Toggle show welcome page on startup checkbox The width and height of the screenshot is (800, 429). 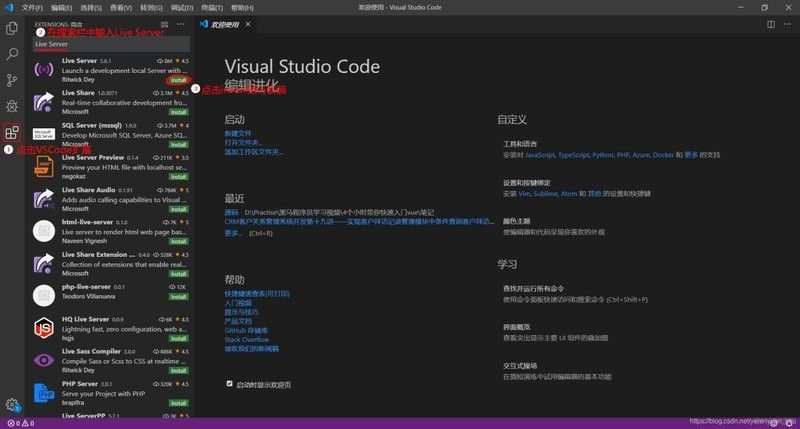pos(230,384)
